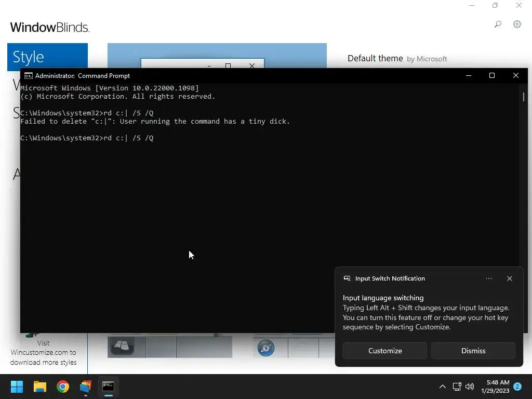Open the clock showing 5:48 AM
This screenshot has height=399, width=532.
click(x=495, y=387)
